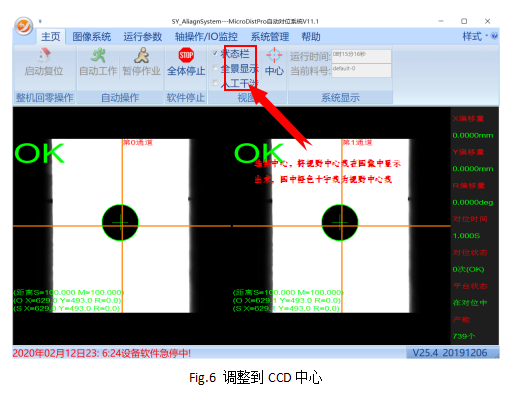513x394 pixels.
Task: Click the black circle in channel 0 view
Action: pyautogui.click(x=120, y=222)
